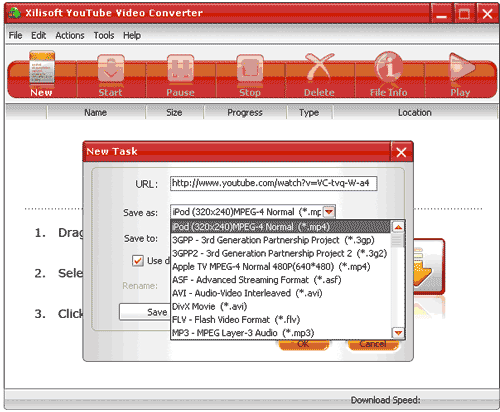The image size is (500, 412).
Task: Sort by the Progress column header
Action: [x=245, y=113]
